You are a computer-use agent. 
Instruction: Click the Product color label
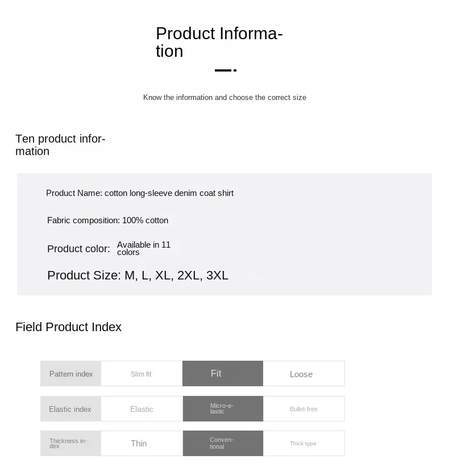point(78,249)
